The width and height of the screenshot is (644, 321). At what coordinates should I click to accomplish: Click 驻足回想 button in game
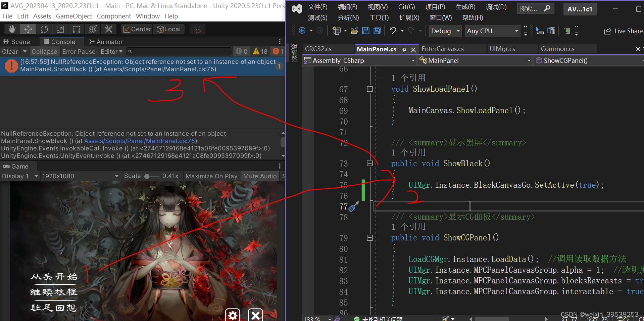point(54,308)
